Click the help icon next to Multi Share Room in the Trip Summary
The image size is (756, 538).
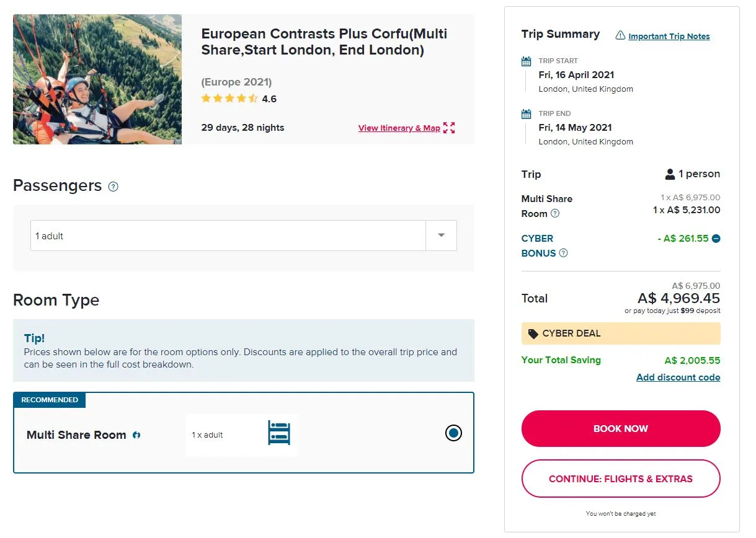coord(555,213)
